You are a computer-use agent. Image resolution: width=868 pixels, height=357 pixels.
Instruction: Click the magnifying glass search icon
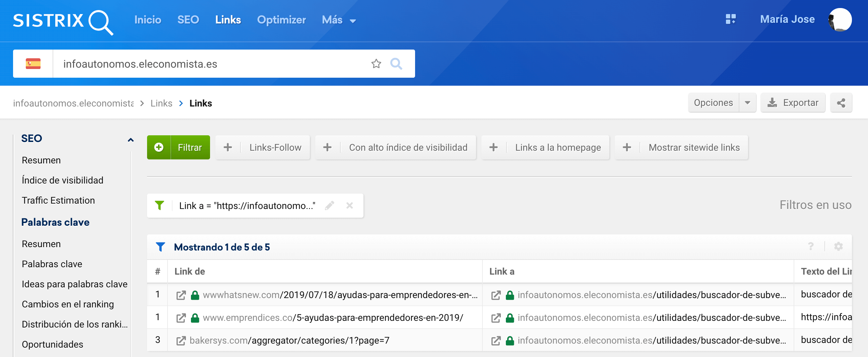coord(396,64)
